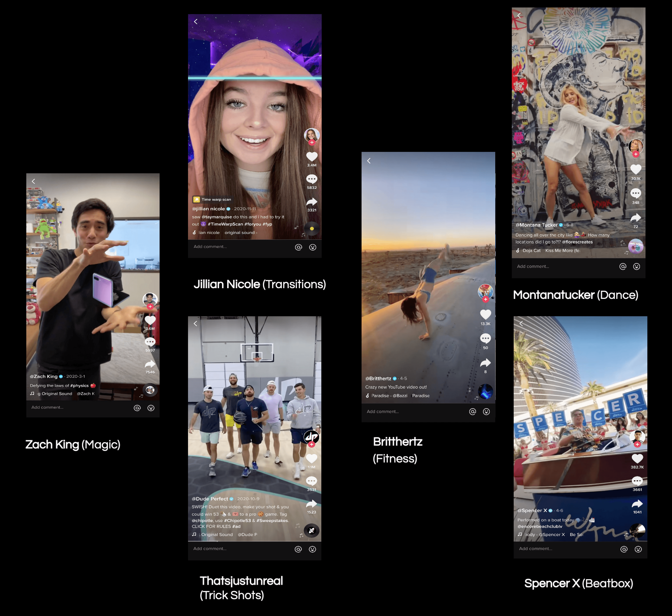Screen dimensions: 672x616
Task: Go back from the Zach King video
Action: [33, 181]
